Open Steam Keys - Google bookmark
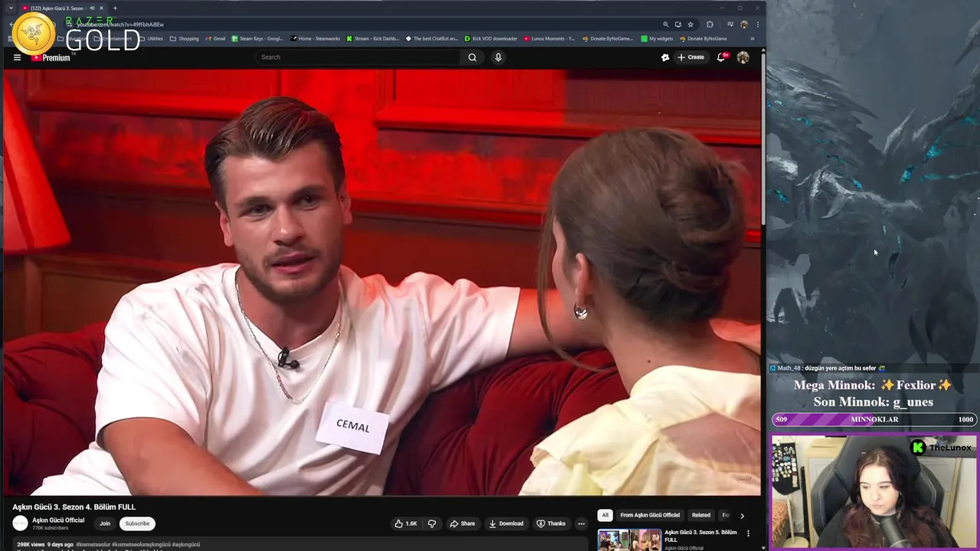Viewport: 980px width, 551px height. pos(257,38)
